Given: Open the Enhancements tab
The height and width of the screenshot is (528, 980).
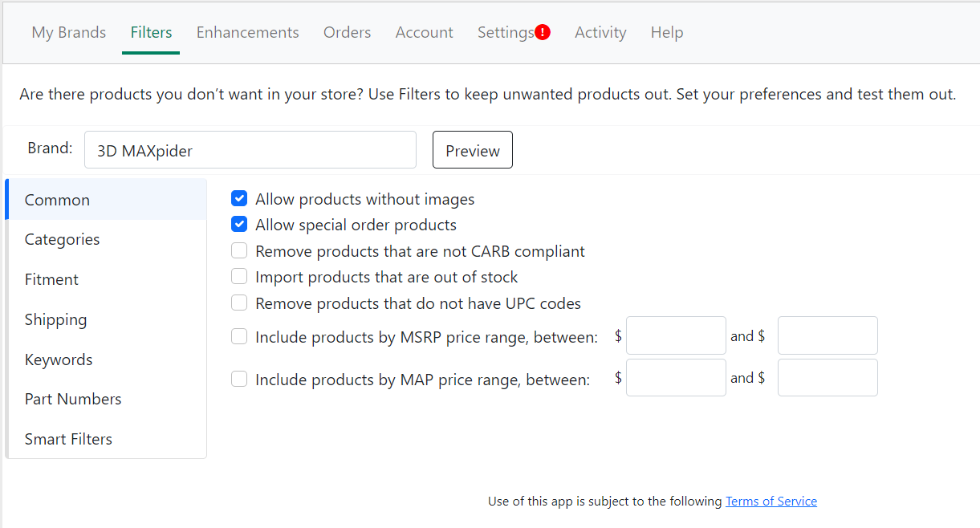Looking at the screenshot, I should 247,32.
